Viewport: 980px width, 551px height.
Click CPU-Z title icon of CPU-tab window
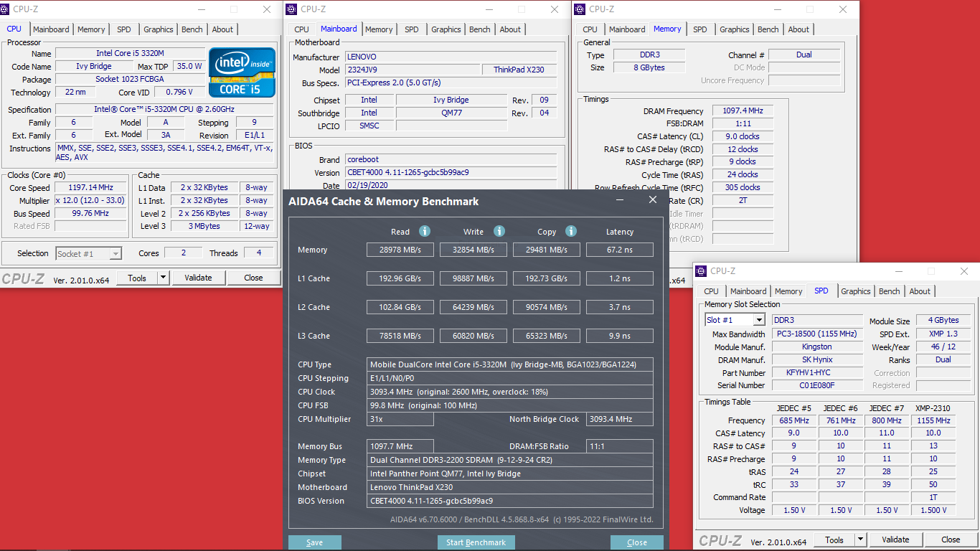tap(6, 9)
